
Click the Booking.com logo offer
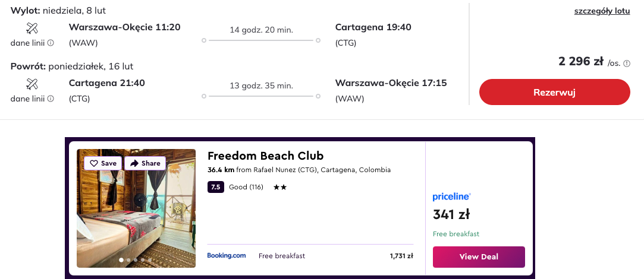[226, 256]
